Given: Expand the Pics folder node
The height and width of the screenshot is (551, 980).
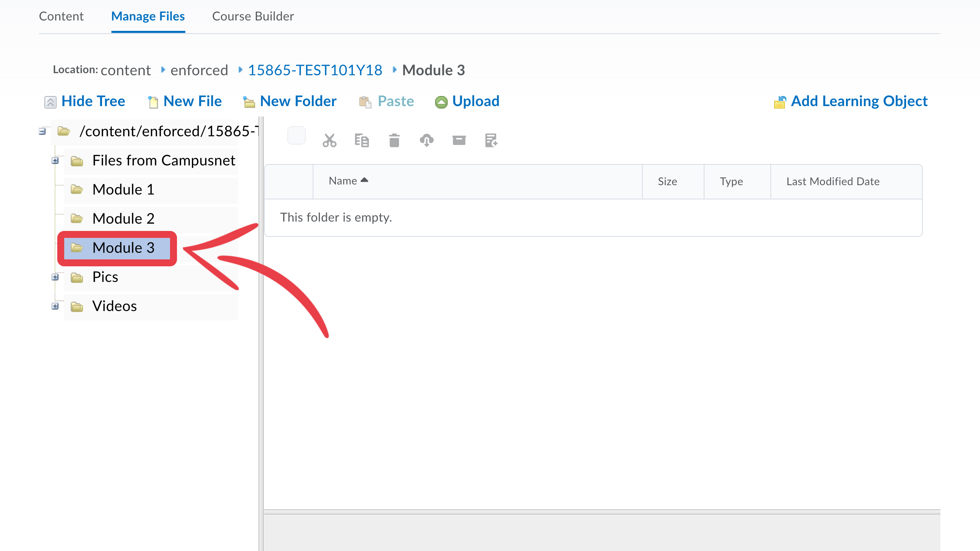Looking at the screenshot, I should point(55,277).
